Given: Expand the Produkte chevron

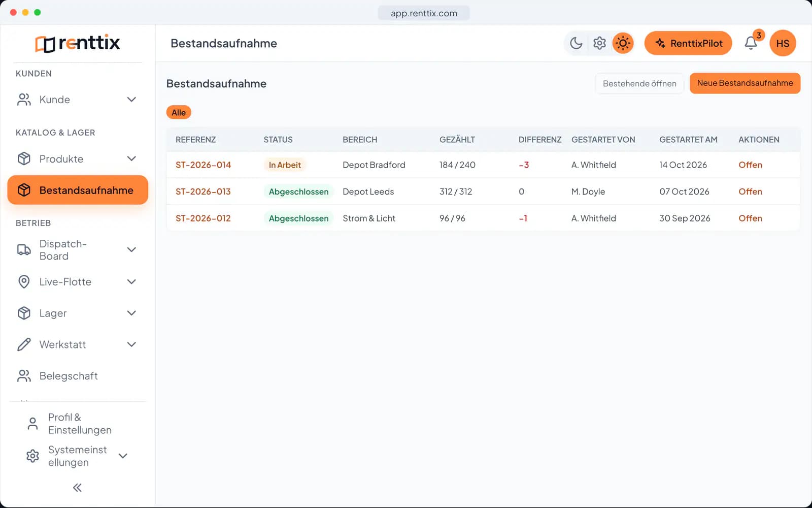Looking at the screenshot, I should point(131,159).
